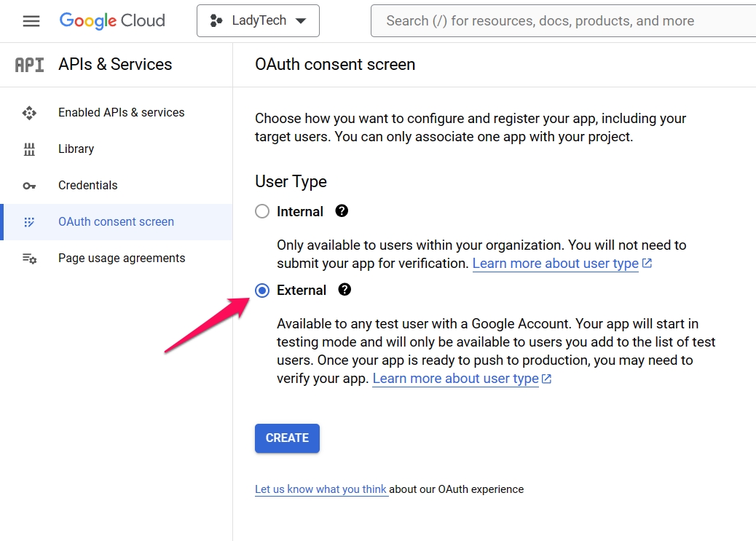Screen dimensions: 756x541
Task: Click the Credentials key icon
Action: pyautogui.click(x=29, y=186)
